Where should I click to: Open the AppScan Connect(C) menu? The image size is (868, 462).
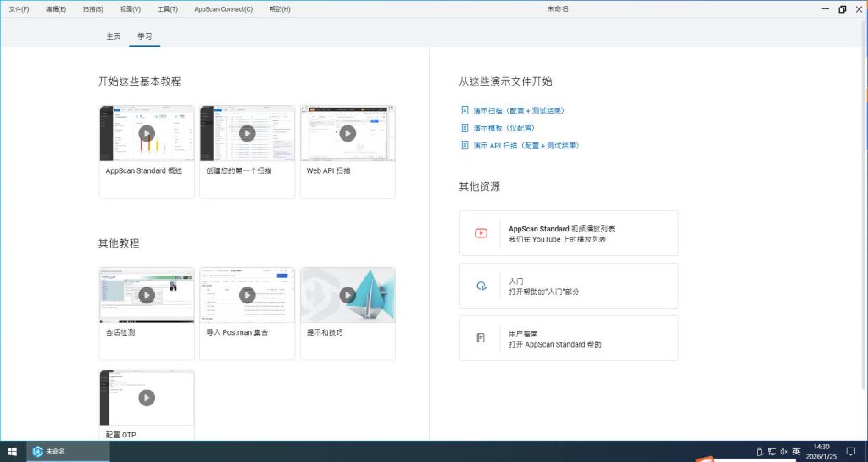(223, 9)
